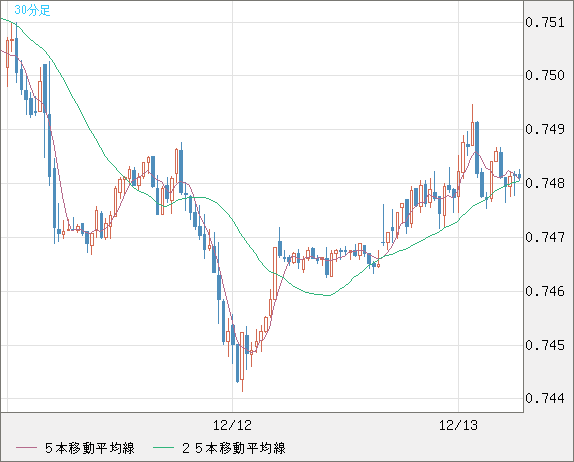The width and height of the screenshot is (574, 462).
Task: Click the 0.750 price axis label
Action: click(x=545, y=75)
